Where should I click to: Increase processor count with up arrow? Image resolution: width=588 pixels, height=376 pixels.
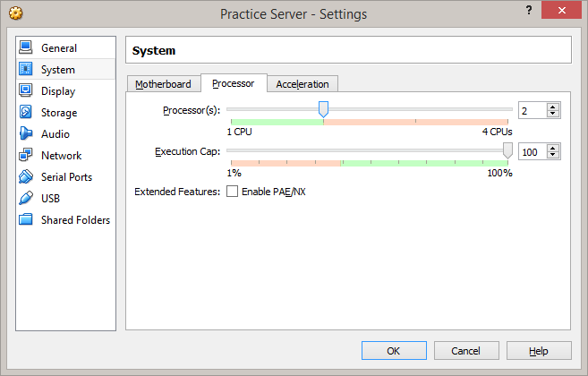click(553, 107)
